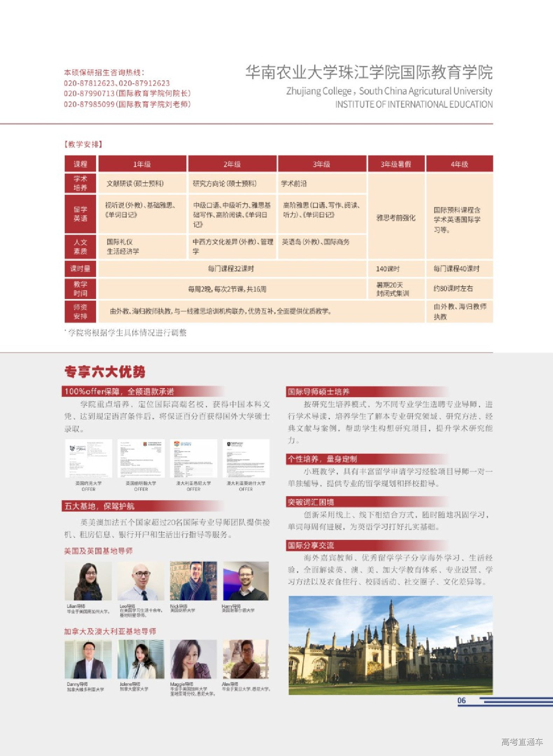Select the 澳大利亚悉尼大学 offer letter thumbnail
This screenshot has width=553, height=756.
pos(194,458)
